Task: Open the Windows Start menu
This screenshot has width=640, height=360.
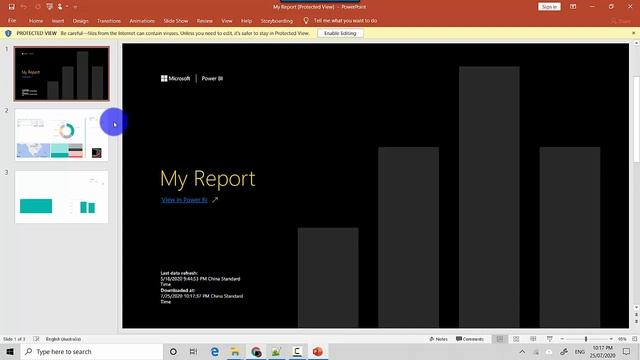Action: pyautogui.click(x=10, y=351)
